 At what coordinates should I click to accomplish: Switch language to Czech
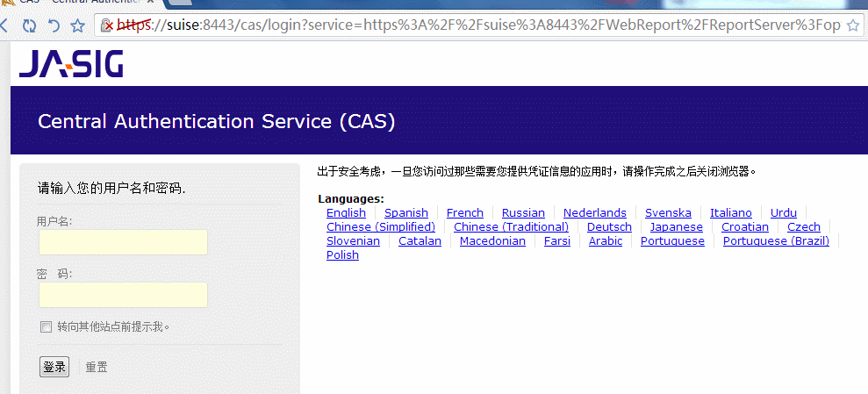click(804, 227)
